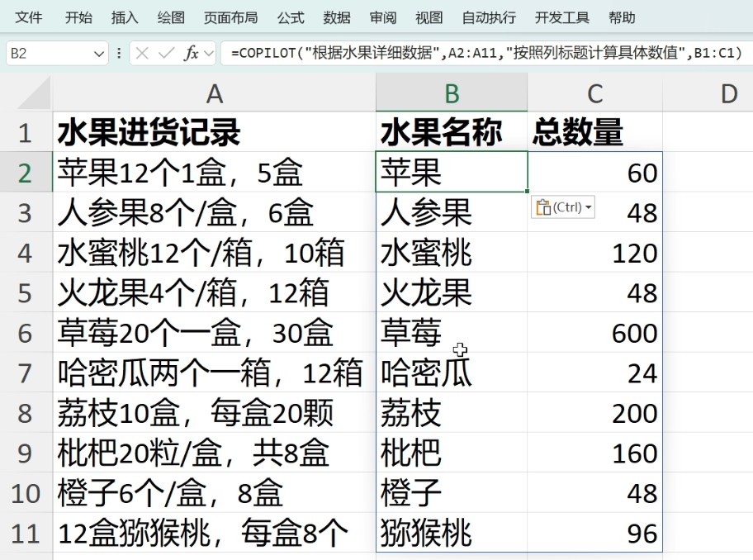Expand the chevron beside the fx button

click(208, 54)
